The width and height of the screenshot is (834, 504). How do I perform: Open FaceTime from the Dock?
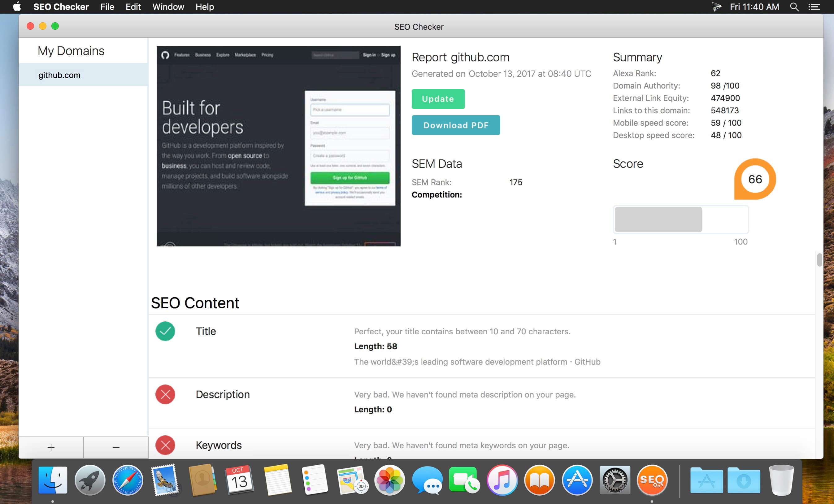464,480
